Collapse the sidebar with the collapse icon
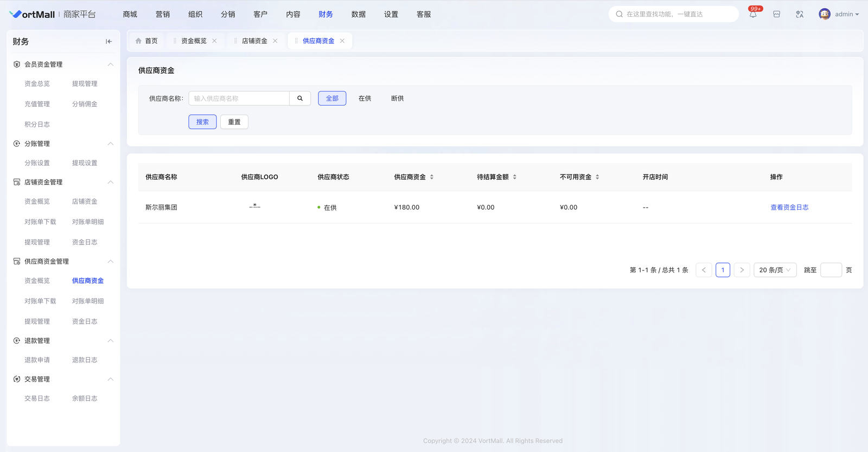The width and height of the screenshot is (868, 452). click(108, 42)
